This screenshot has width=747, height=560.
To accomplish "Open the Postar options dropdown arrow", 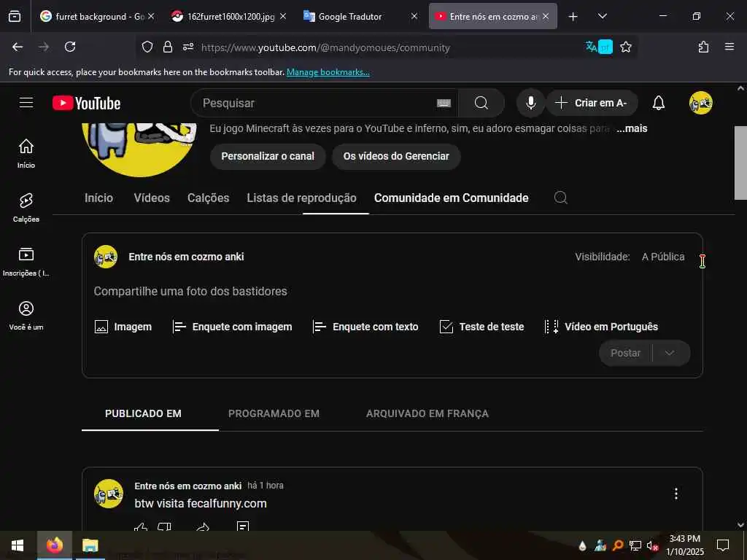I will click(x=670, y=353).
